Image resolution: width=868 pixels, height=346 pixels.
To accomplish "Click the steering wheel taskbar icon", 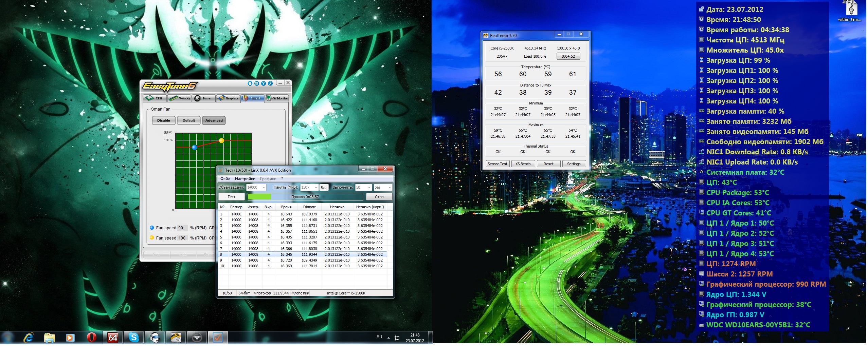I will (197, 338).
